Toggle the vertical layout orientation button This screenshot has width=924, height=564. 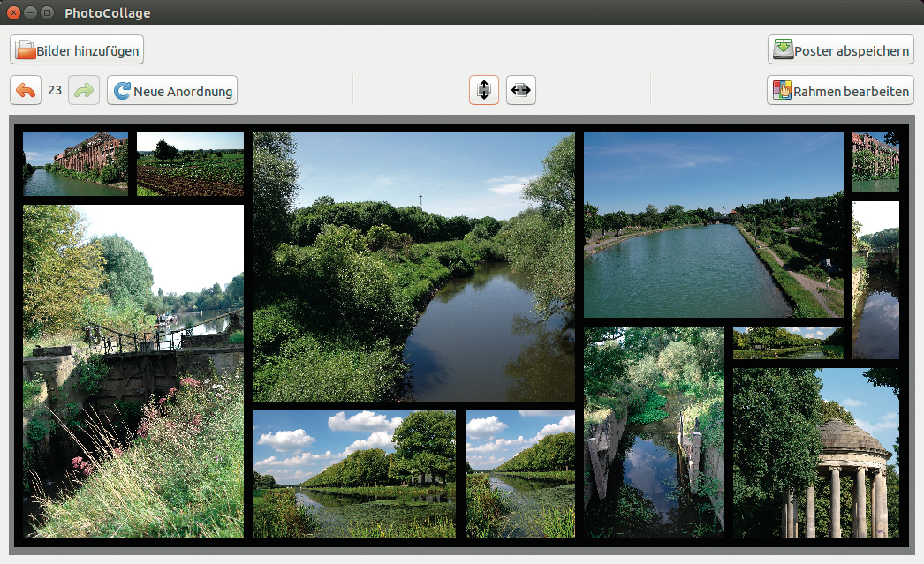[x=484, y=90]
